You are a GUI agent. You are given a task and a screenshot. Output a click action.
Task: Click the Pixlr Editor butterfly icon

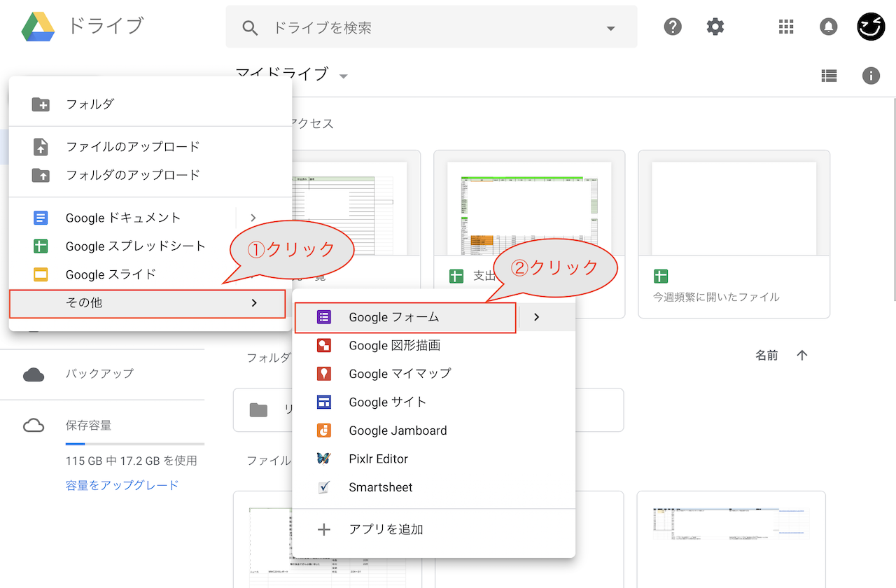(x=323, y=459)
